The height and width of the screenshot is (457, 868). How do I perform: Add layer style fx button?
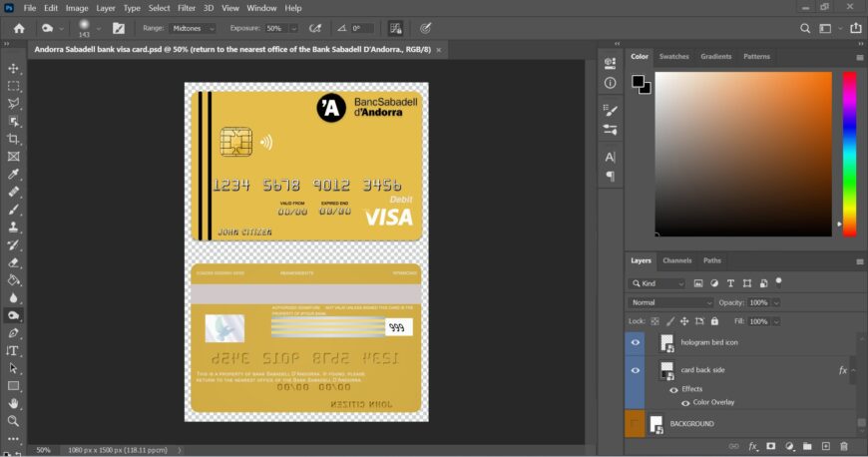[x=752, y=446]
